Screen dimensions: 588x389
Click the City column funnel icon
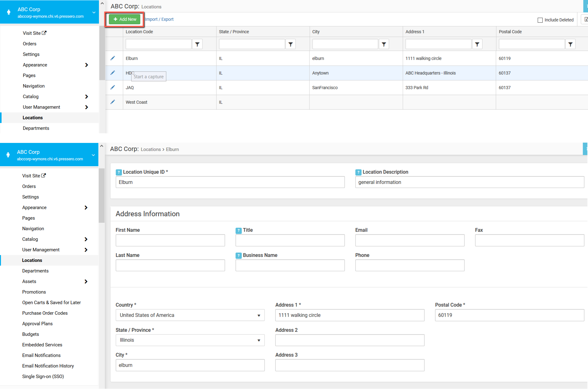(x=384, y=44)
